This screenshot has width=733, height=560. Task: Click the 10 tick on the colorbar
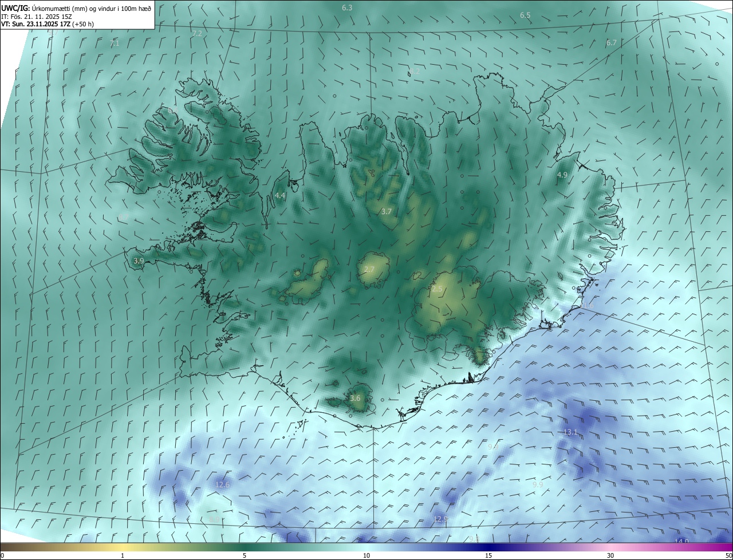tap(366, 555)
